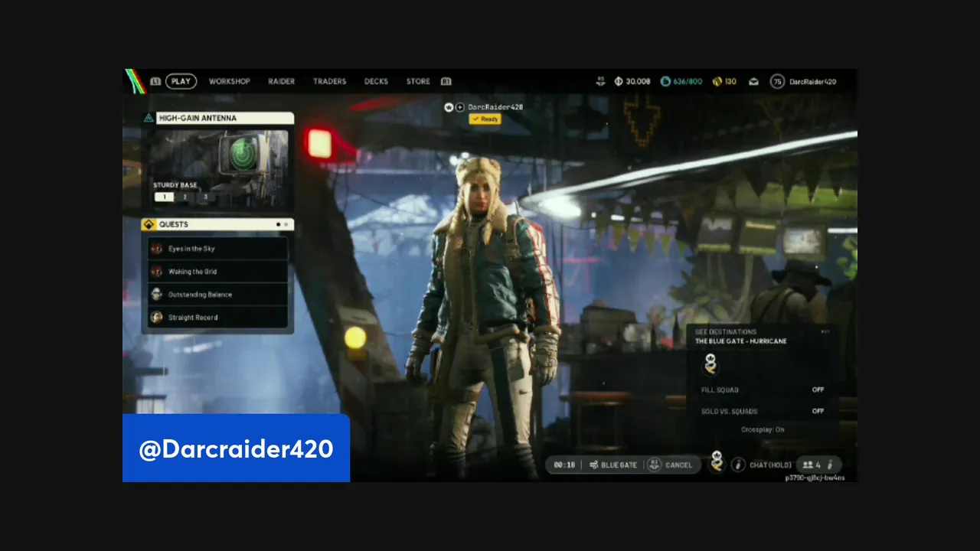Open the DarcRaider420 profile name in top bar
This screenshot has height=551, width=980.
tap(812, 81)
